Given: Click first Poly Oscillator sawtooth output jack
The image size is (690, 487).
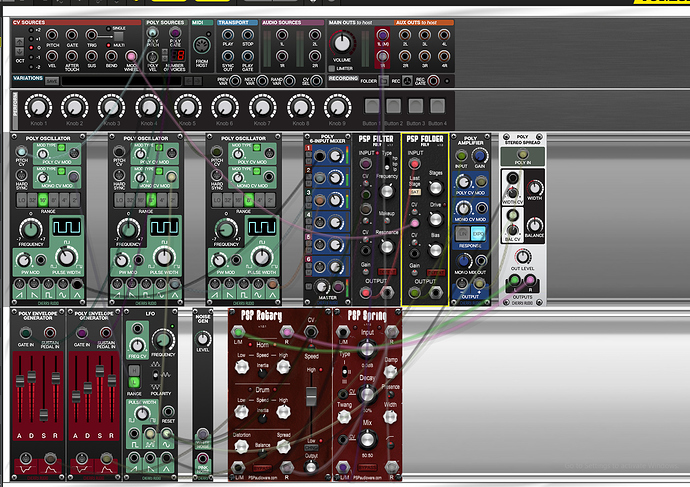Looking at the screenshot, I should coord(19,284).
